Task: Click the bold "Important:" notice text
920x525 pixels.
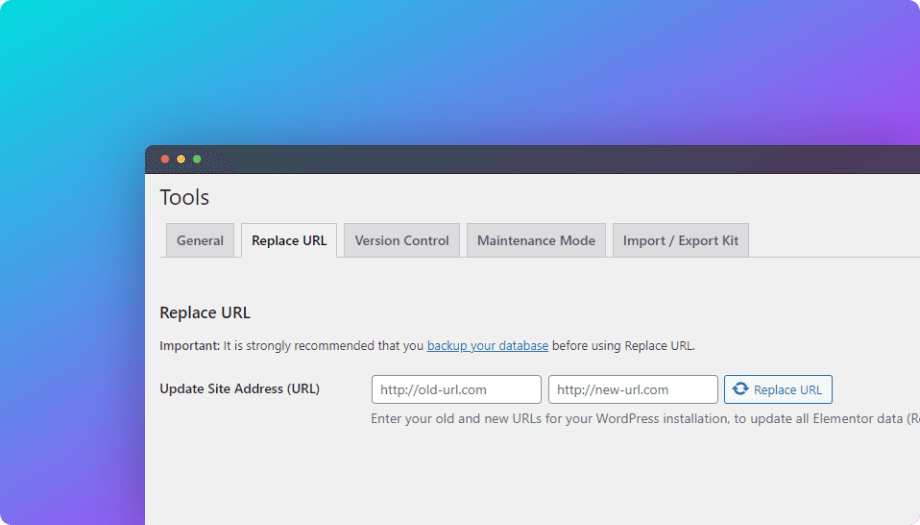Action: click(x=190, y=346)
